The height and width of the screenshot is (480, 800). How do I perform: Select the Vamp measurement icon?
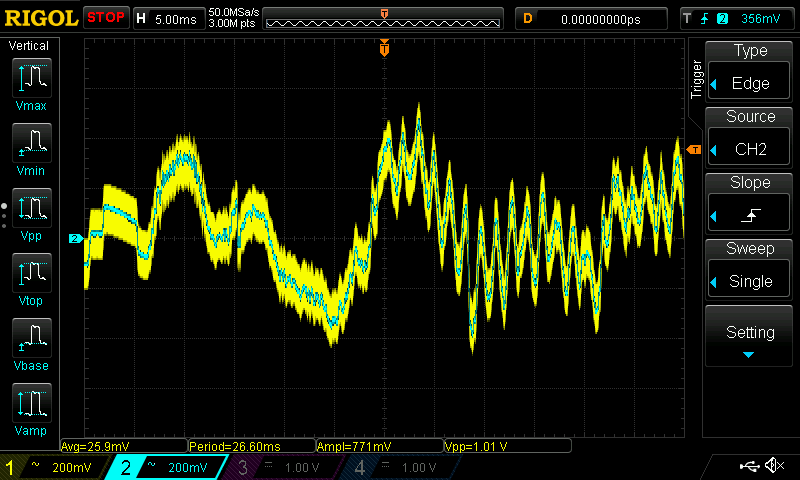[x=32, y=403]
